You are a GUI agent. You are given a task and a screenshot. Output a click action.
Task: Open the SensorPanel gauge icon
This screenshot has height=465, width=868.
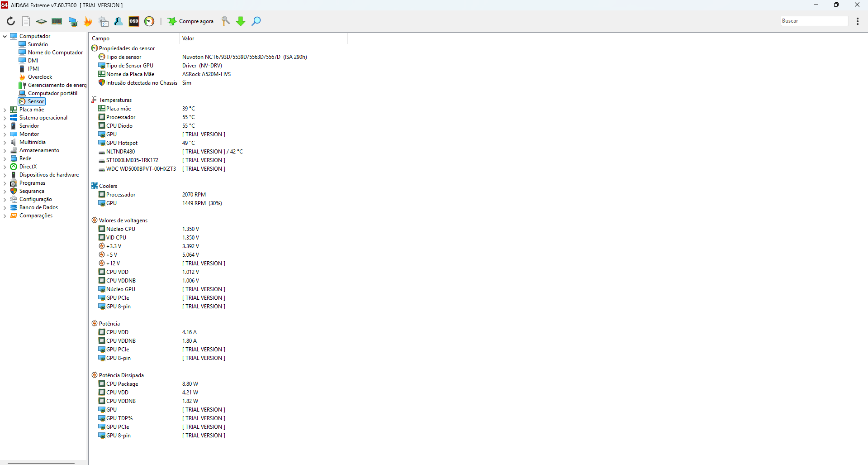[x=149, y=21]
